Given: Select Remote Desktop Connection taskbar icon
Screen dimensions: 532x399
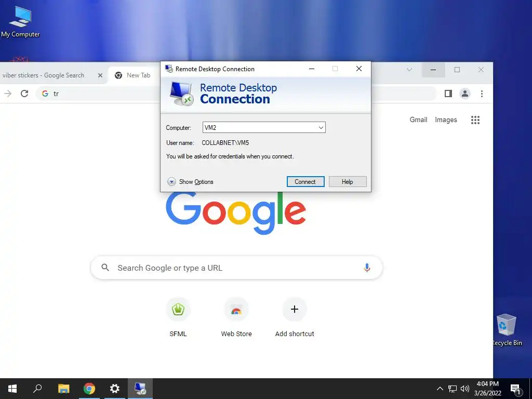Looking at the screenshot, I should point(140,389).
